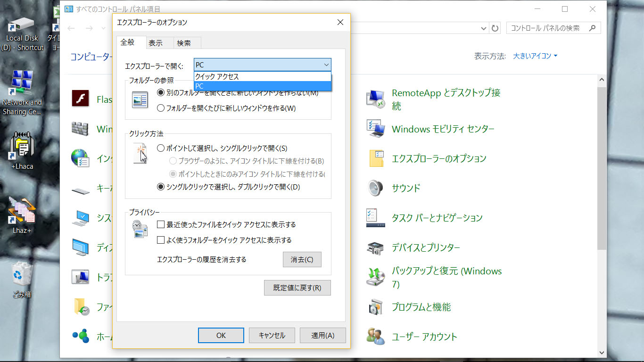
Task: Open the デバイスとプリンター link text
Action: (426, 247)
